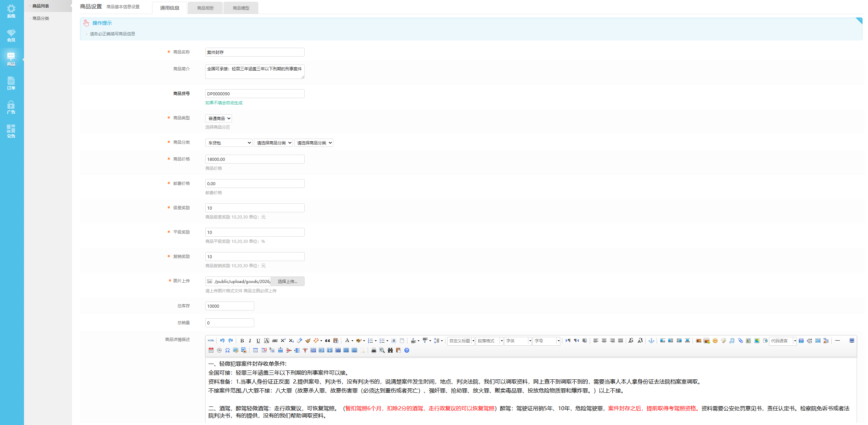The height and width of the screenshot is (425, 868).
Task: Click the undo arrow icon
Action: pos(222,341)
